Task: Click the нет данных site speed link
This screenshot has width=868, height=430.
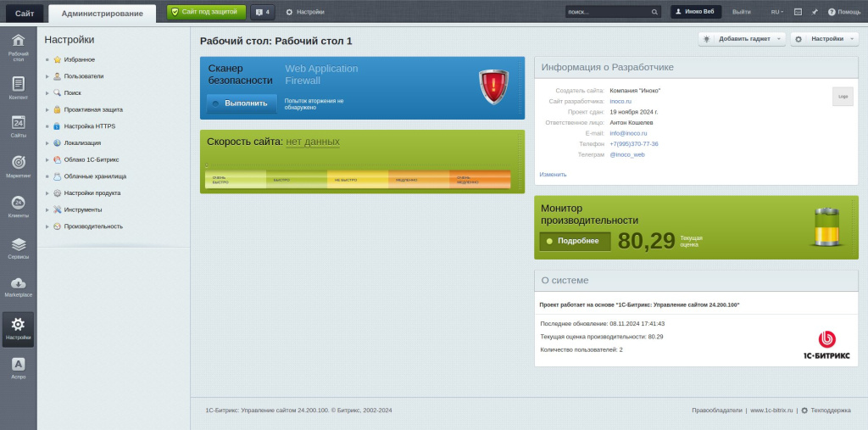Action: pyautogui.click(x=313, y=142)
